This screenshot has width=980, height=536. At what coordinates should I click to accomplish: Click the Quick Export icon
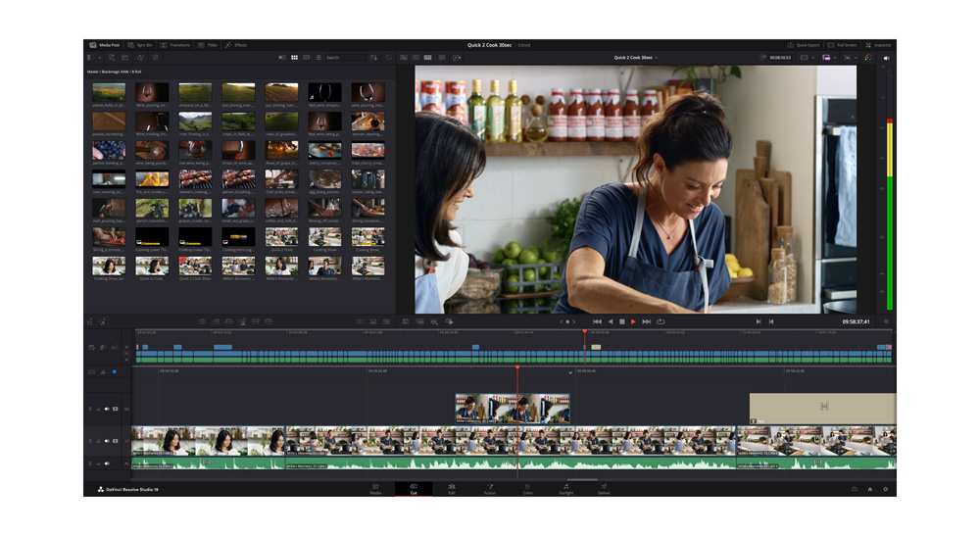(x=791, y=45)
